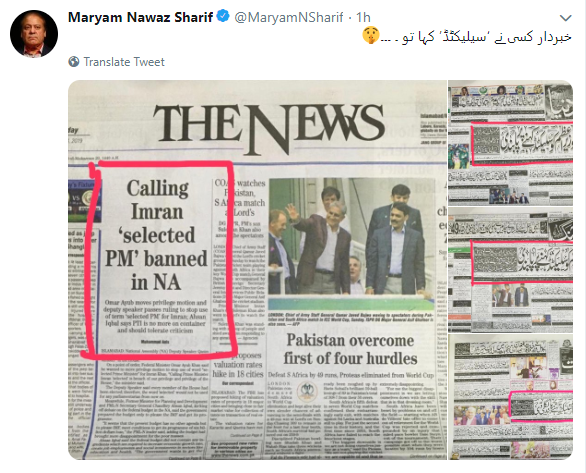Open the bottom-right Urdu newspaper image
Image resolution: width=586 pixels, height=473 pixels.
click(x=511, y=398)
